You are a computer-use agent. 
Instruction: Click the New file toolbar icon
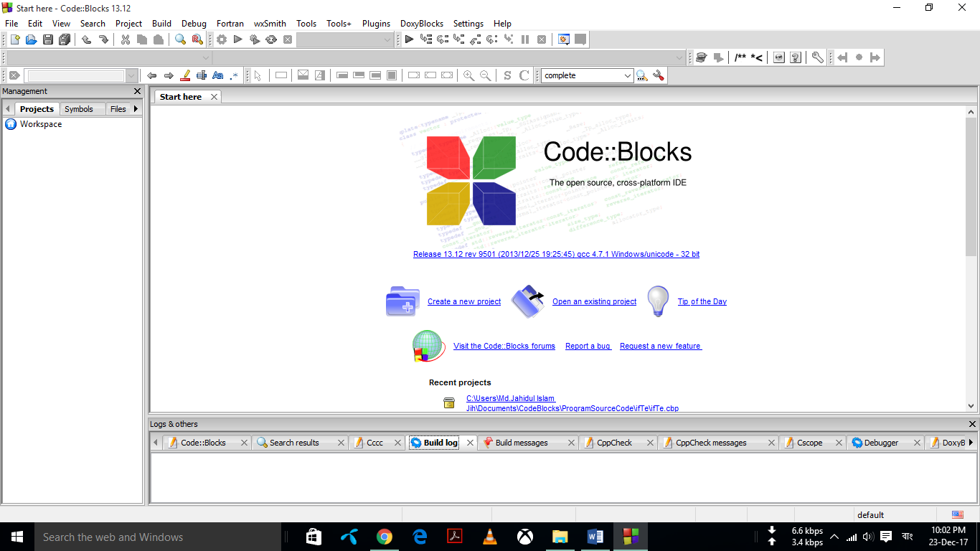(14, 39)
